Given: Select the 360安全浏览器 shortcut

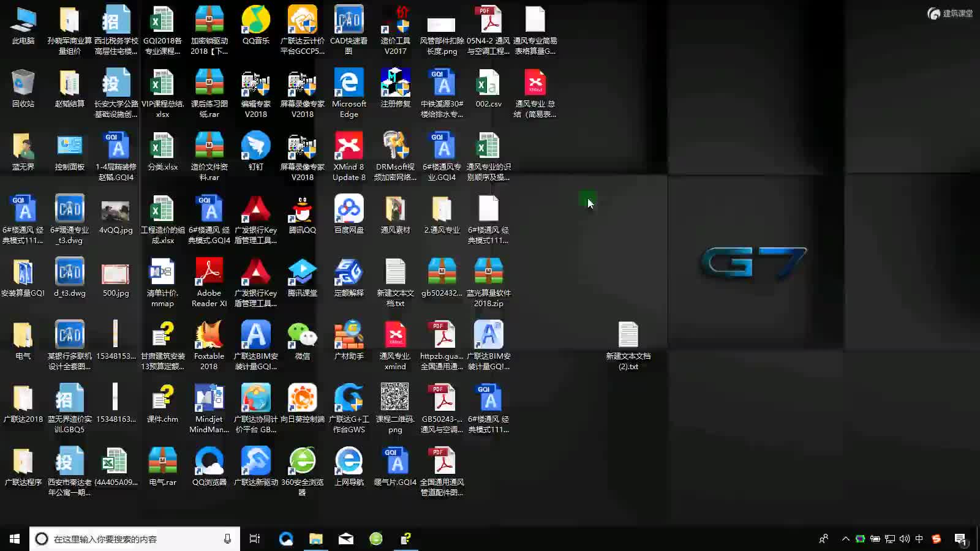Looking at the screenshot, I should 303,472.
